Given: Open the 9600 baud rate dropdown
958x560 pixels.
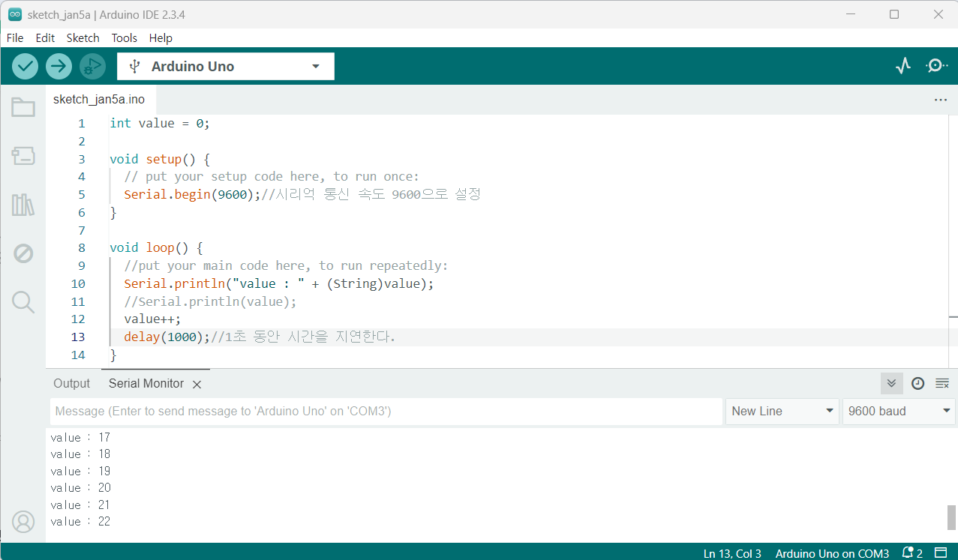Looking at the screenshot, I should point(899,411).
